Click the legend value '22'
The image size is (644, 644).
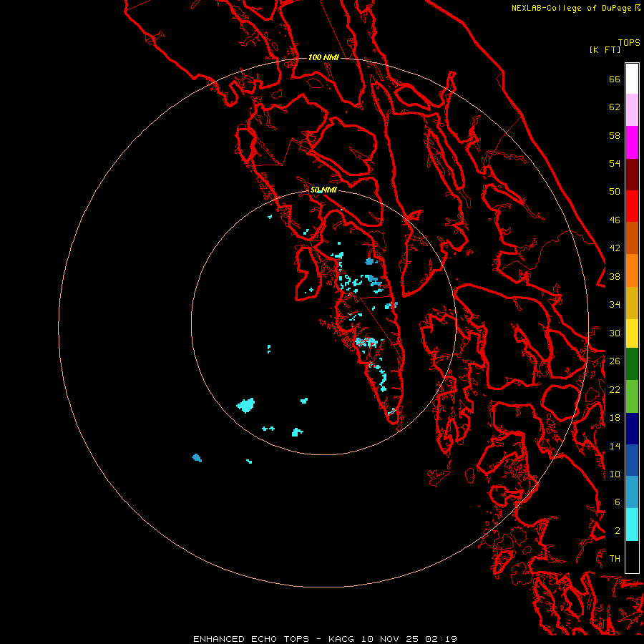(x=615, y=390)
